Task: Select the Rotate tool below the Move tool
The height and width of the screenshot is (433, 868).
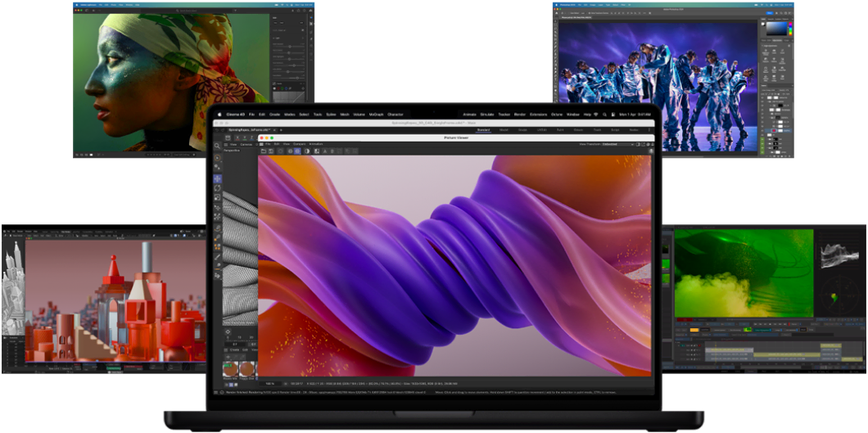Action: click(218, 188)
